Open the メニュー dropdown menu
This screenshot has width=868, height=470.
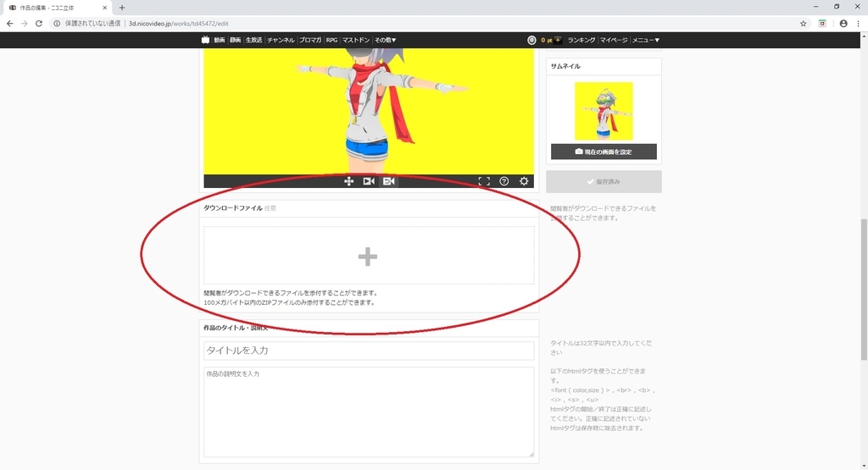coord(645,40)
